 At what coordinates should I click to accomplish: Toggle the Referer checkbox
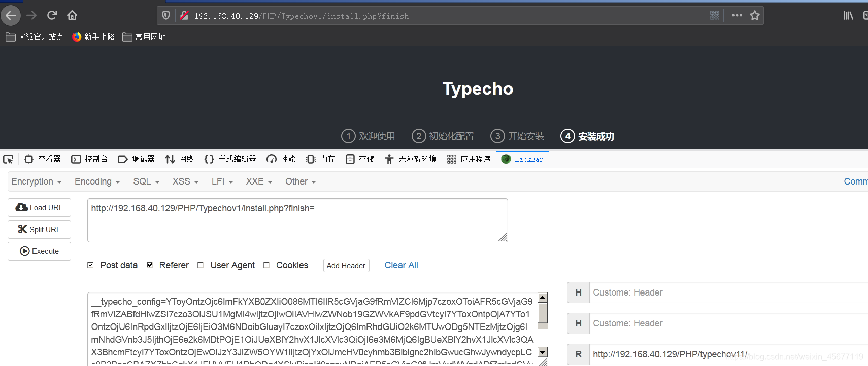150,265
